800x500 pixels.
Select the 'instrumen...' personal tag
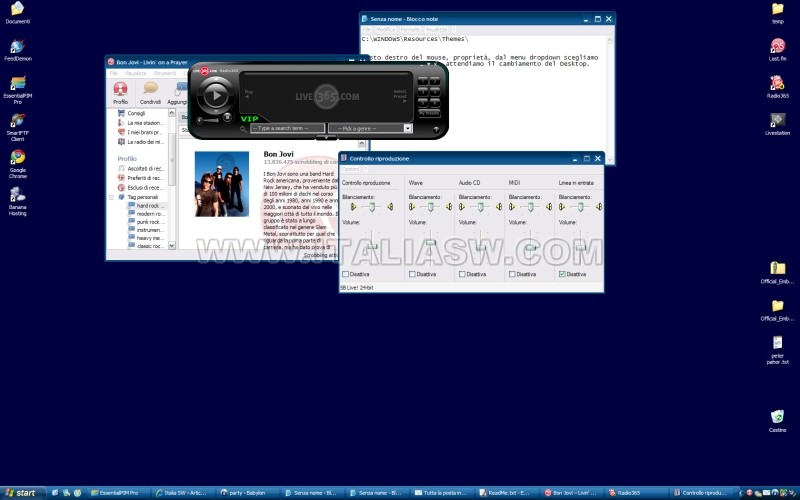(x=146, y=230)
